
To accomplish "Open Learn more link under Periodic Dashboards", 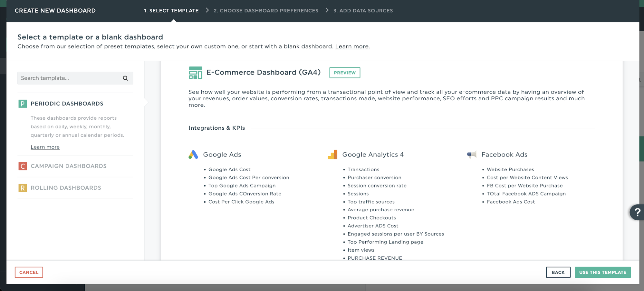I will (x=45, y=147).
